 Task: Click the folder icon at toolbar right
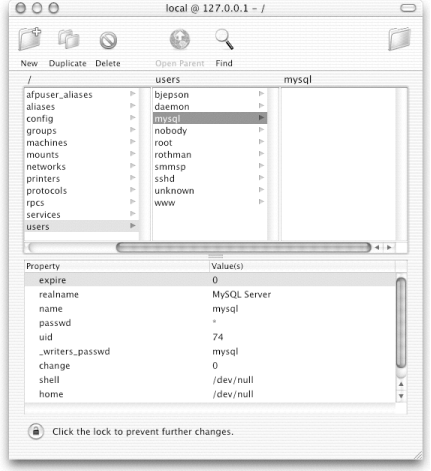[x=399, y=39]
